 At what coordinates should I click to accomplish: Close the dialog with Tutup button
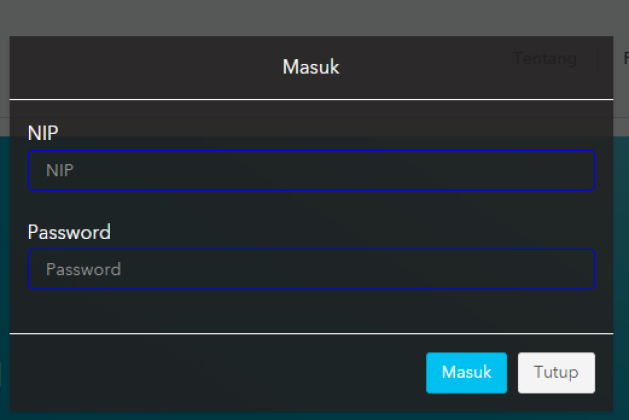click(556, 372)
